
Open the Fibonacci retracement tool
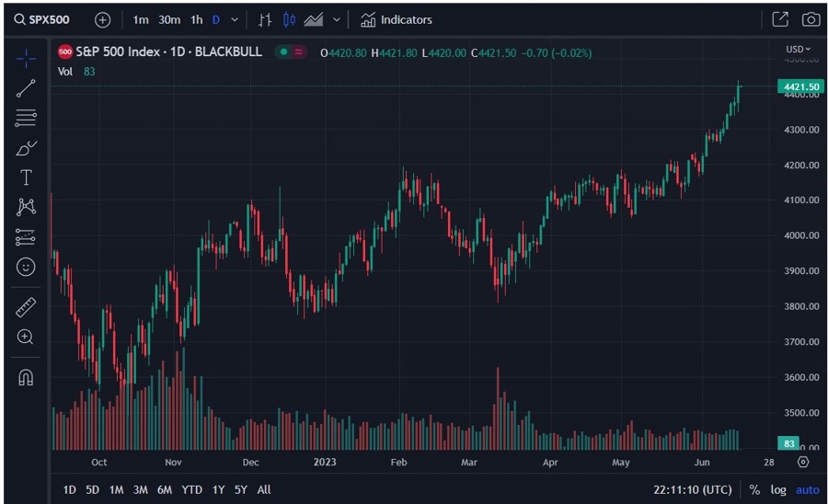point(26,118)
